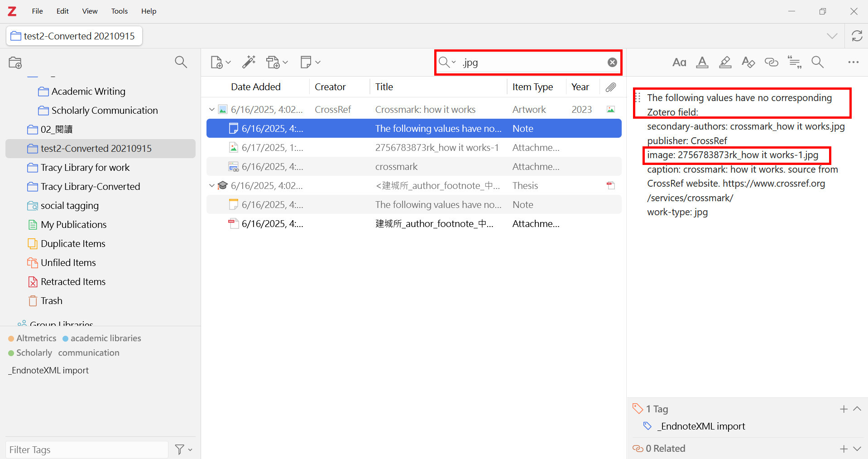Select the crossmark attachment row
This screenshot has height=459, width=868.
click(414, 167)
